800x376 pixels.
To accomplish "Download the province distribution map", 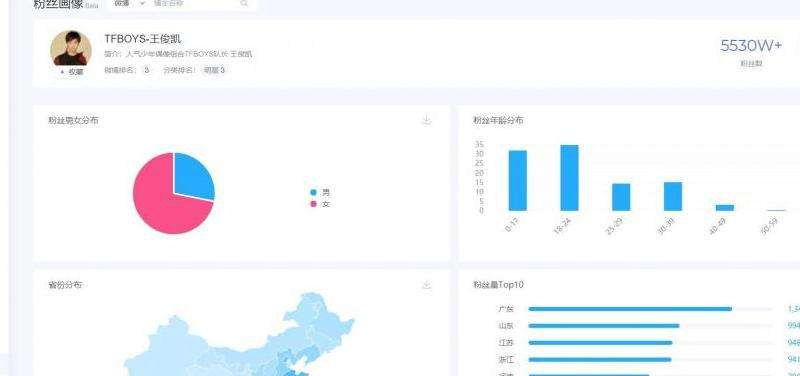I will tap(427, 285).
